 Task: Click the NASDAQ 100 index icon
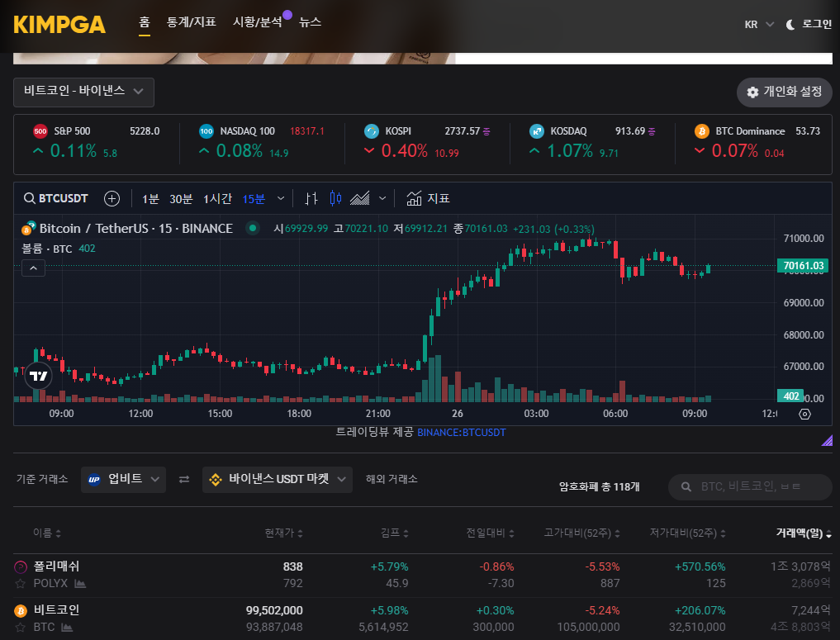pos(206,131)
